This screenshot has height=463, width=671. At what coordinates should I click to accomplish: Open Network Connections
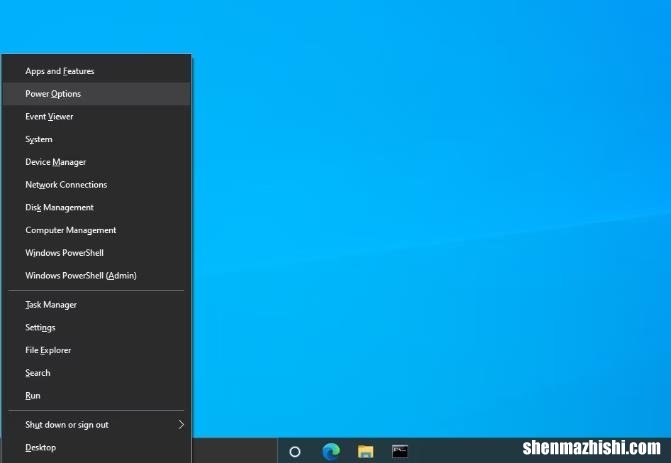click(x=97, y=184)
